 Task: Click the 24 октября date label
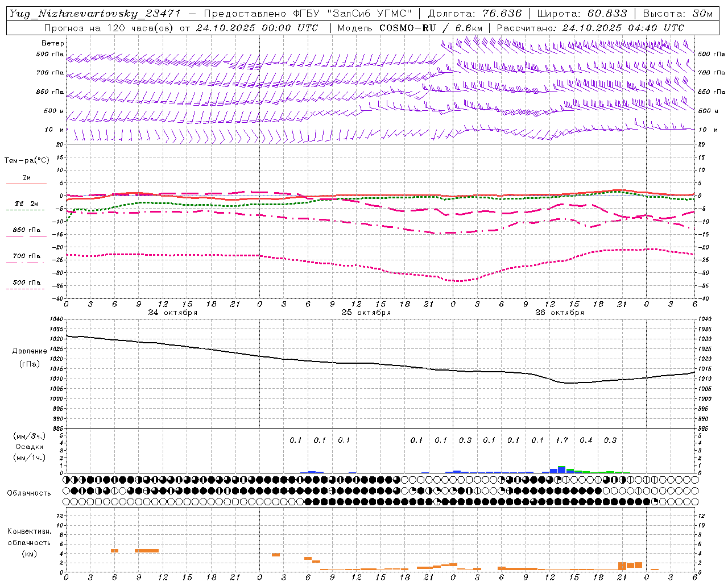173,313
